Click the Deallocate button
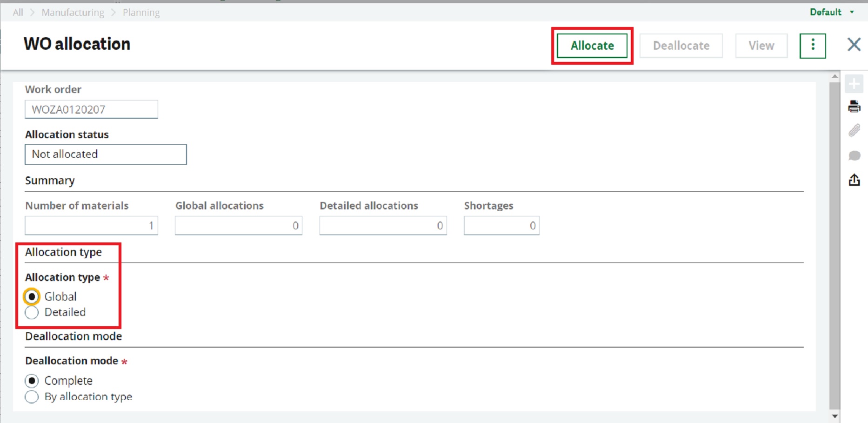The width and height of the screenshot is (868, 423). pos(681,45)
